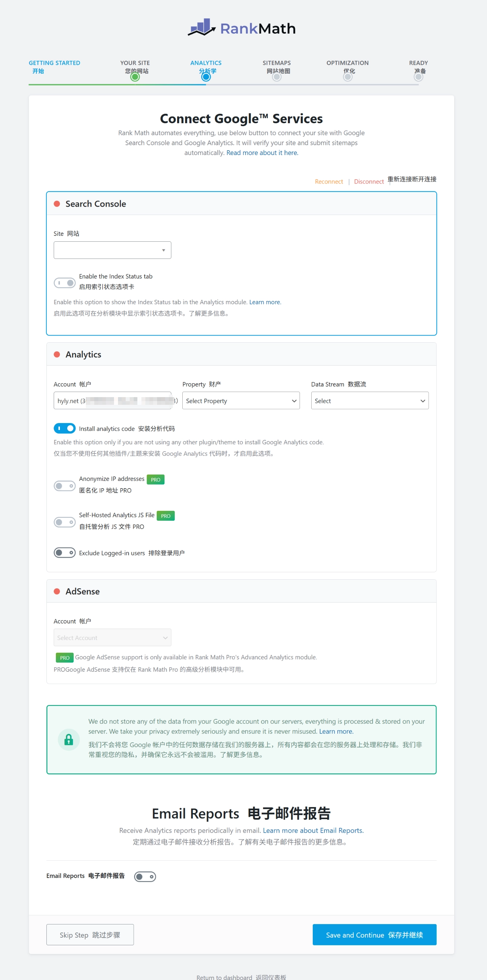Click the Analytics section title
Viewport: 487px width, 980px height.
pos(83,354)
